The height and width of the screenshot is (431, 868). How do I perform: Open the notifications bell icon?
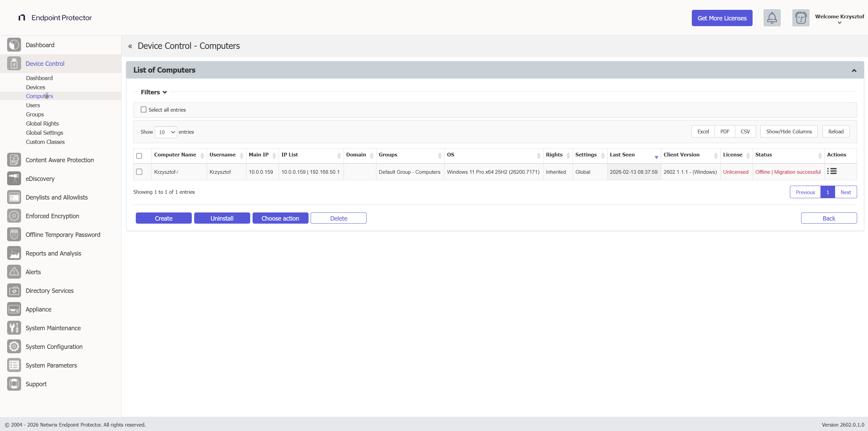click(x=772, y=18)
